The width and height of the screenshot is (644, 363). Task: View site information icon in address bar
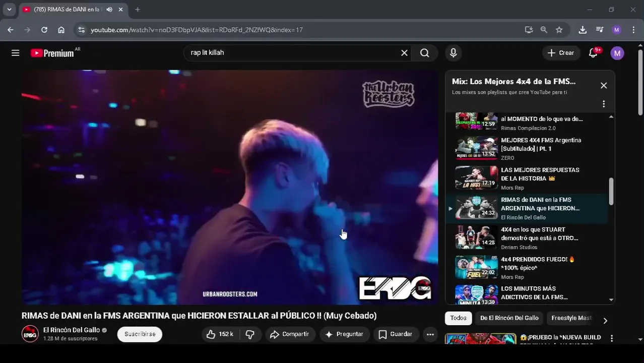point(81,30)
